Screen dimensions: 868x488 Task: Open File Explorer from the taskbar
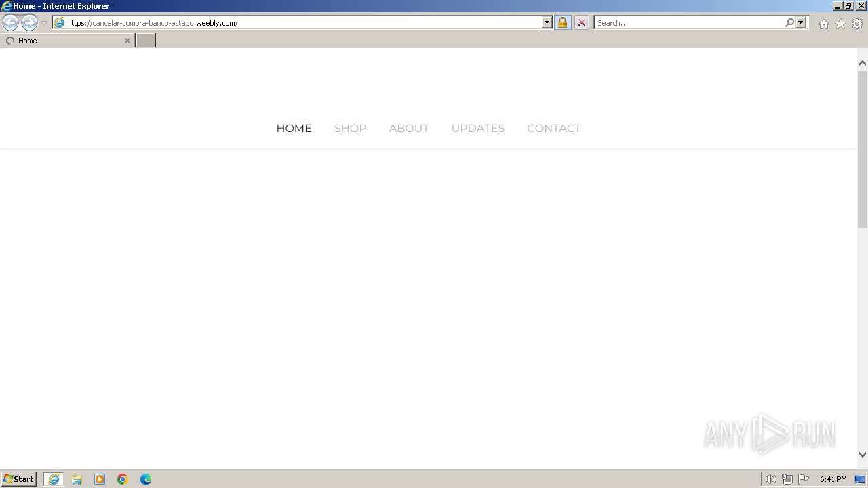click(77, 479)
